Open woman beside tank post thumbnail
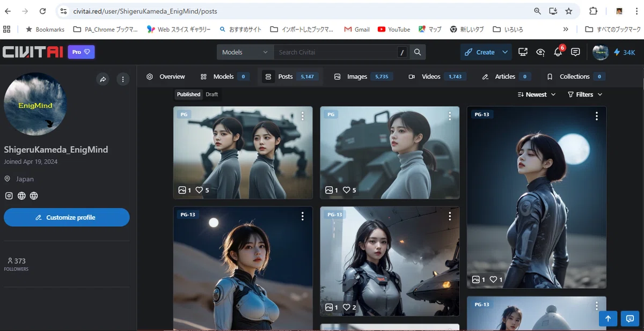Screen dimensions: 644x331 point(390,152)
